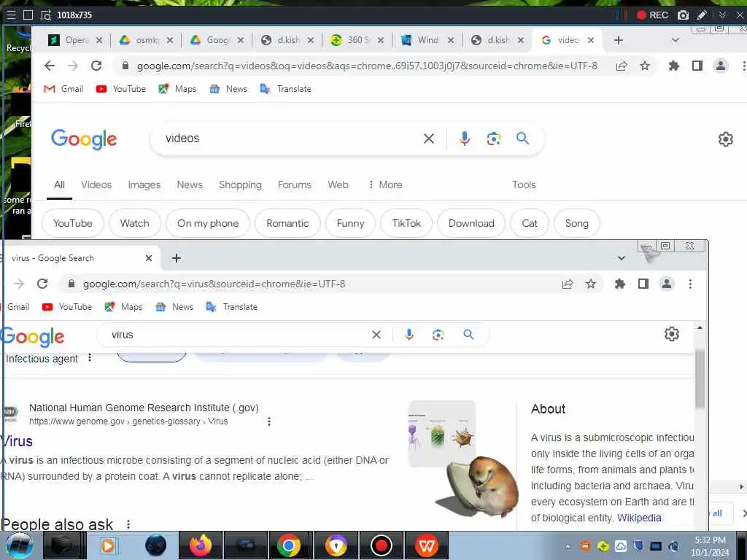Screen dimensions: 747x560
Task: Open extensions in virus Chrome window
Action: pyautogui.click(x=619, y=284)
